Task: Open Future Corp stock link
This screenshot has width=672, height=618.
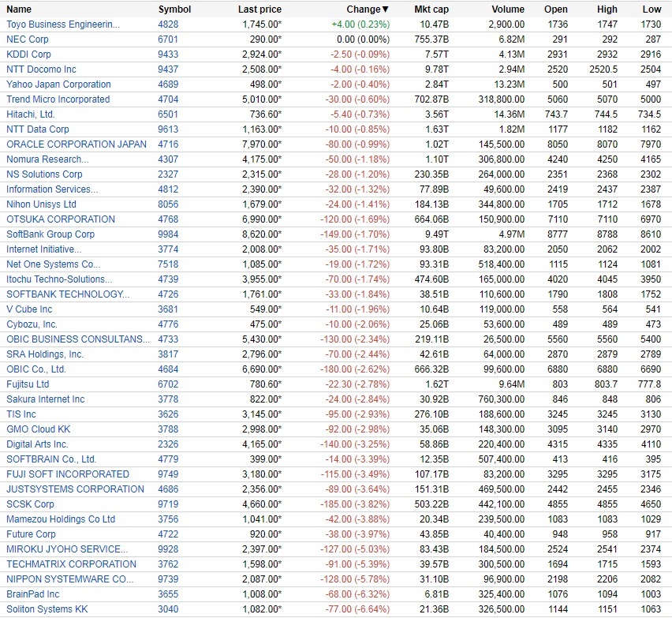Action: pyautogui.click(x=31, y=534)
